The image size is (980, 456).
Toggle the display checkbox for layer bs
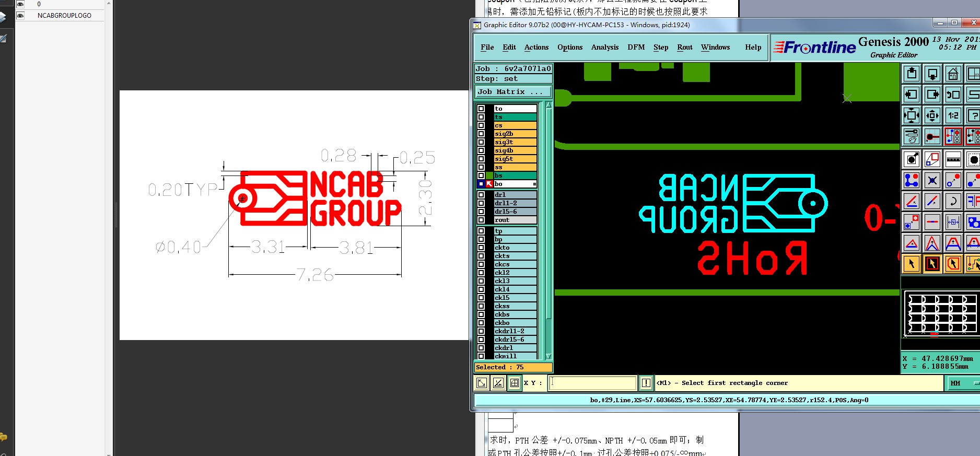(x=481, y=176)
